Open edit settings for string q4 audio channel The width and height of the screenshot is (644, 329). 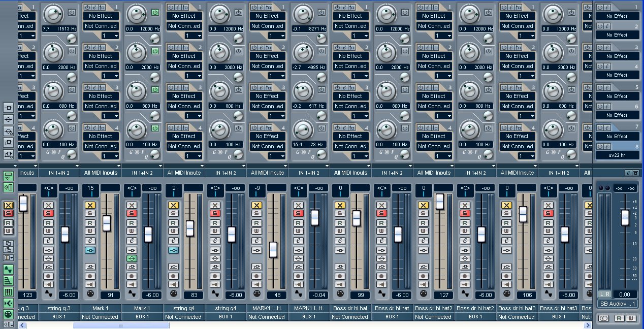click(215, 241)
